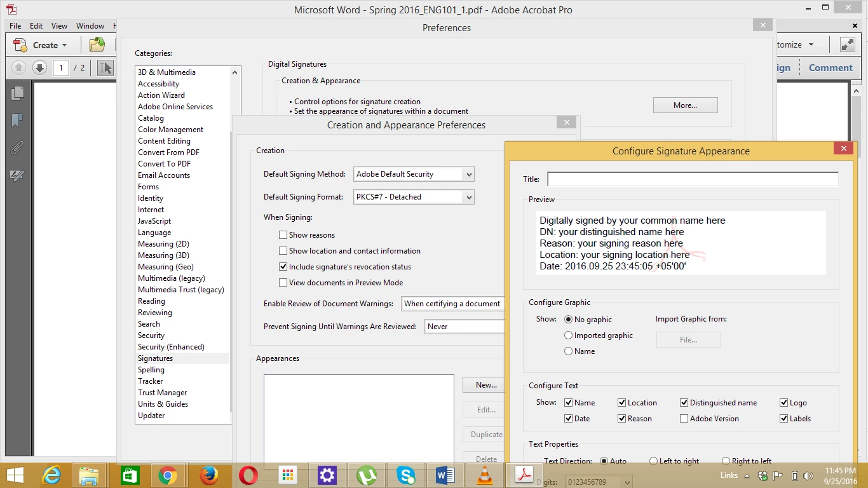Open Firefox from taskbar
The width and height of the screenshot is (868, 488).
point(209,475)
